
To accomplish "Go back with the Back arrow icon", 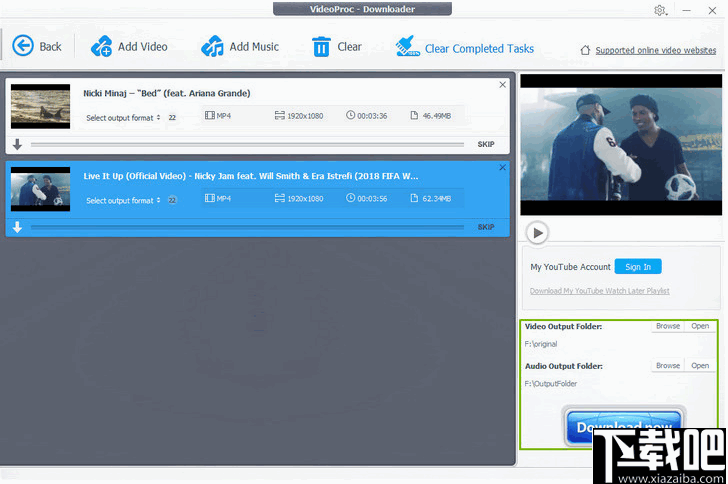I will [23, 46].
